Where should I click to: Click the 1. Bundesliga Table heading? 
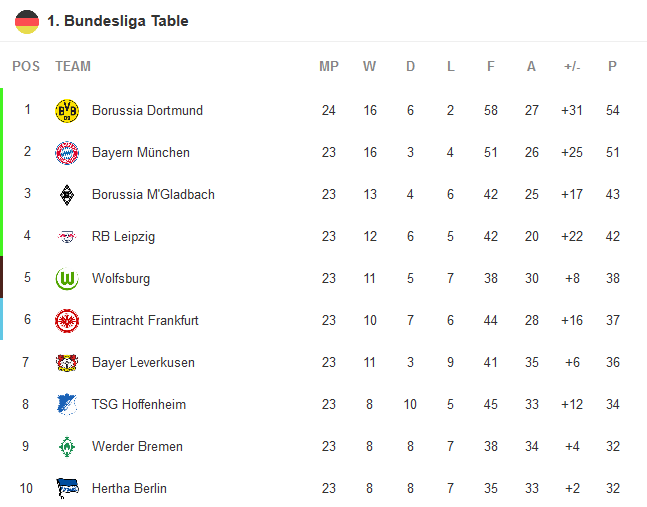coord(118,21)
